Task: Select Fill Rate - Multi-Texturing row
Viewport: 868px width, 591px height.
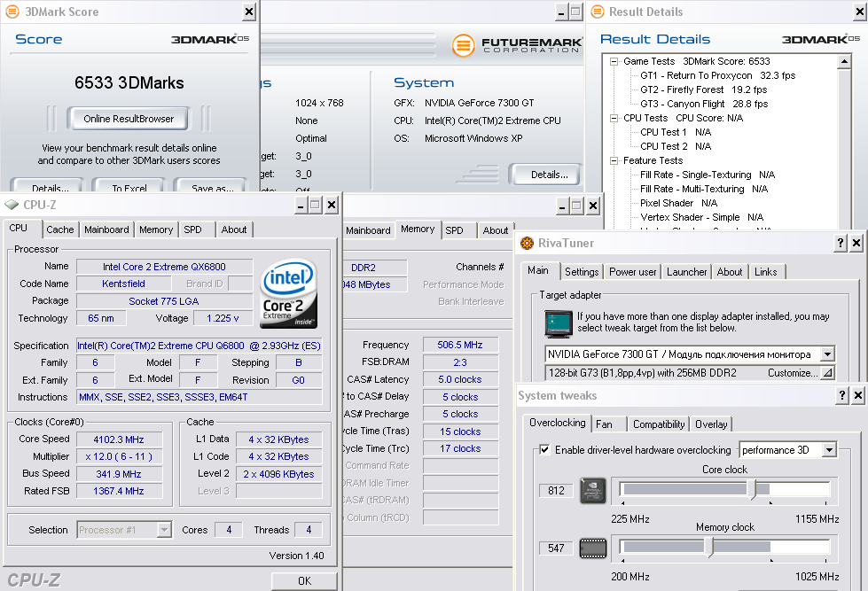Action: (704, 189)
